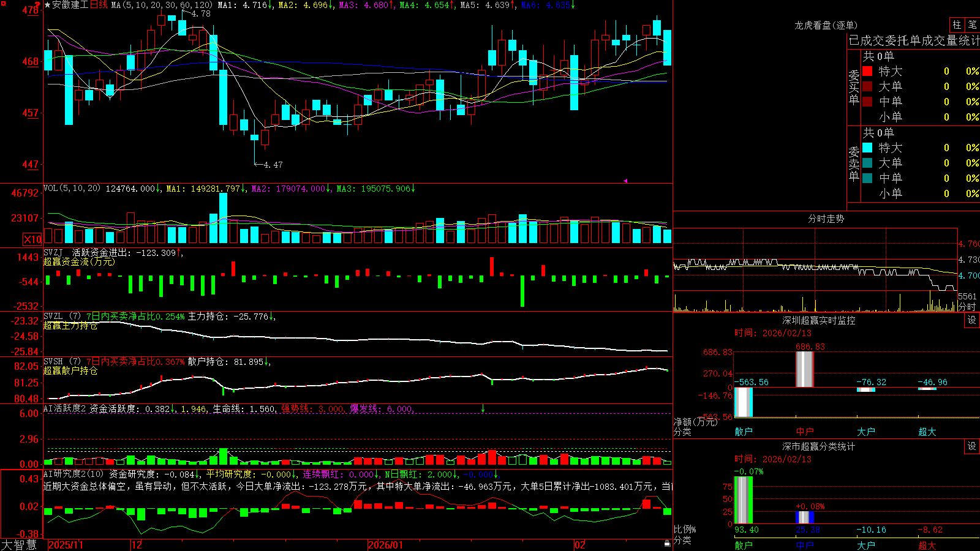Click the -76.32 大户 net amount value
The height and width of the screenshot is (551, 980).
pyautogui.click(x=871, y=382)
